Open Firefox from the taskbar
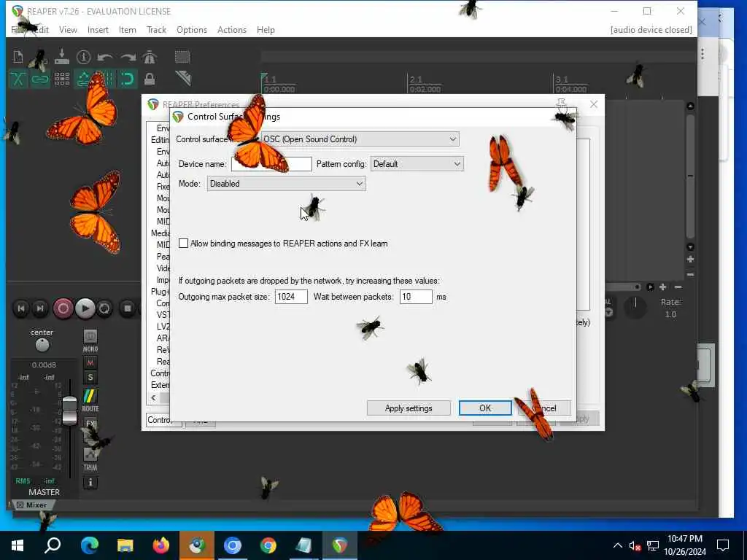 [x=161, y=545]
